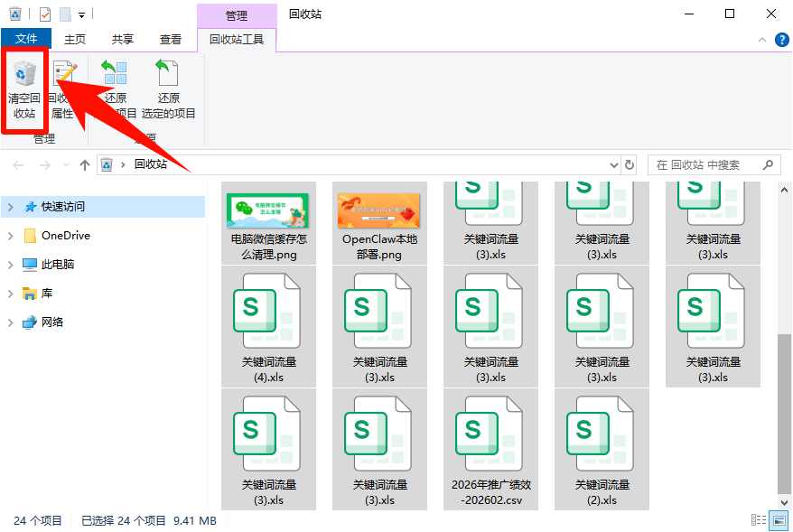The height and width of the screenshot is (532, 793).
Task: Collapse the ribbon with the chevron
Action: 762,39
